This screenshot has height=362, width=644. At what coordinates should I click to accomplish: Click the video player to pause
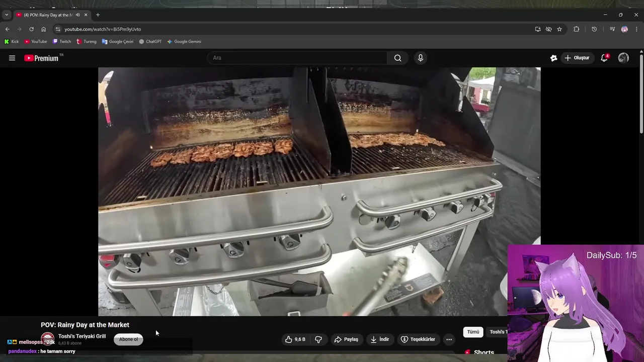coord(319,192)
